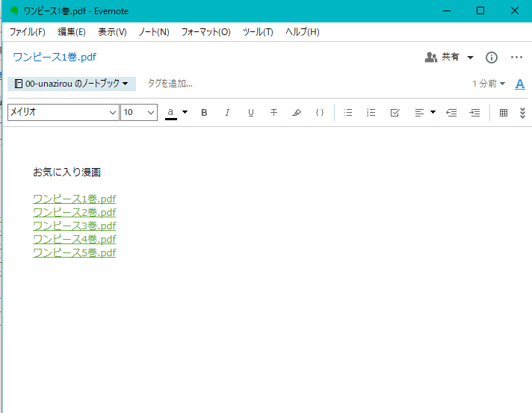The image size is (532, 413).
Task: Toggle italic formatting
Action: click(227, 112)
